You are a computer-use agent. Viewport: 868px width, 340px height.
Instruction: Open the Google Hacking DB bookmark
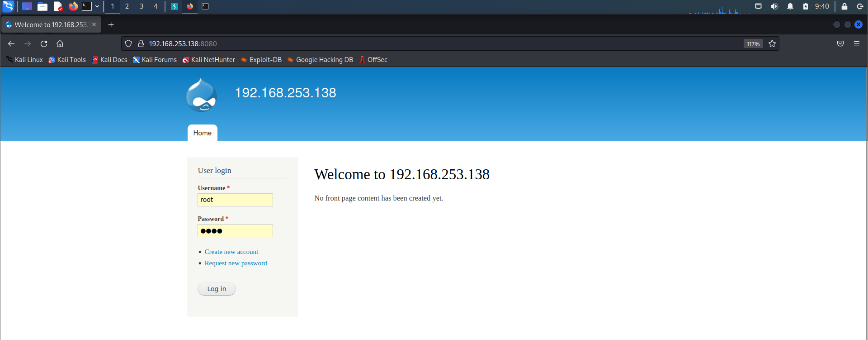(321, 60)
